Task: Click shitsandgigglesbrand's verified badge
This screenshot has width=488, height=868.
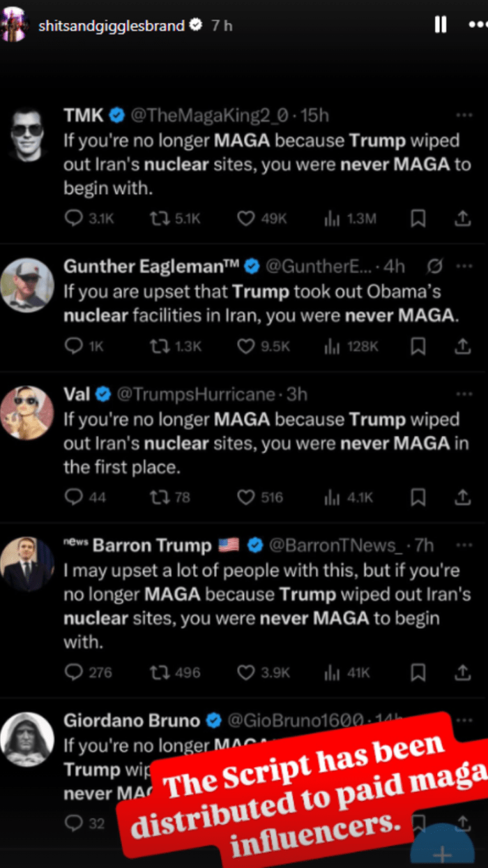Action: coord(195,24)
